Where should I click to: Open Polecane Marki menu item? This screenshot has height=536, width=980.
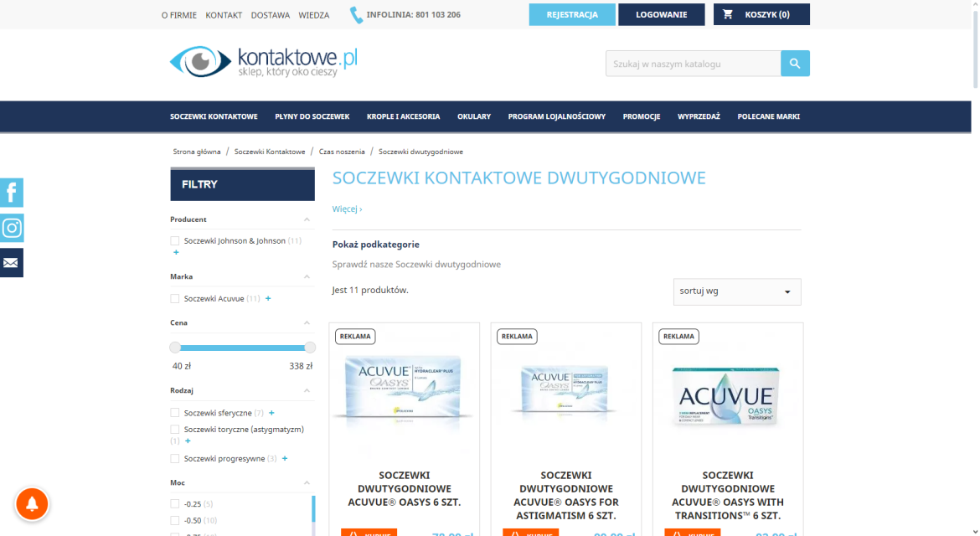pos(769,116)
